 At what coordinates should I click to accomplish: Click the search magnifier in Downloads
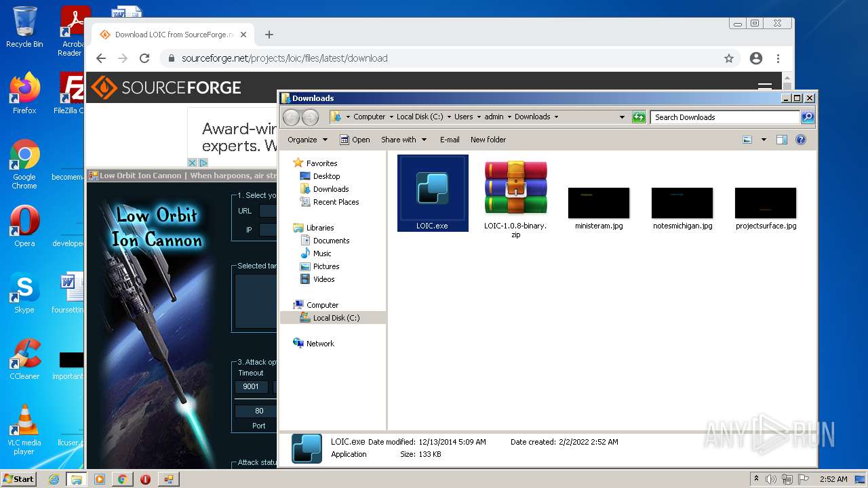coord(807,117)
